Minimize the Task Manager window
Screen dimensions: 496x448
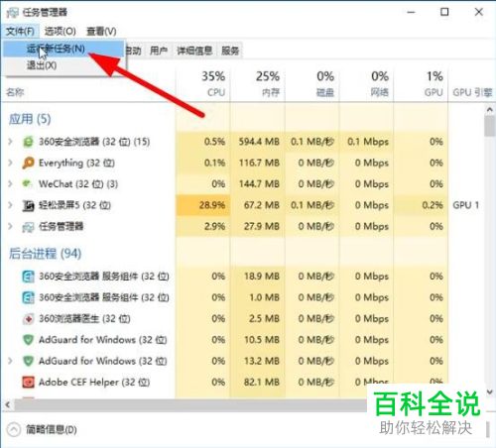[x=411, y=12]
